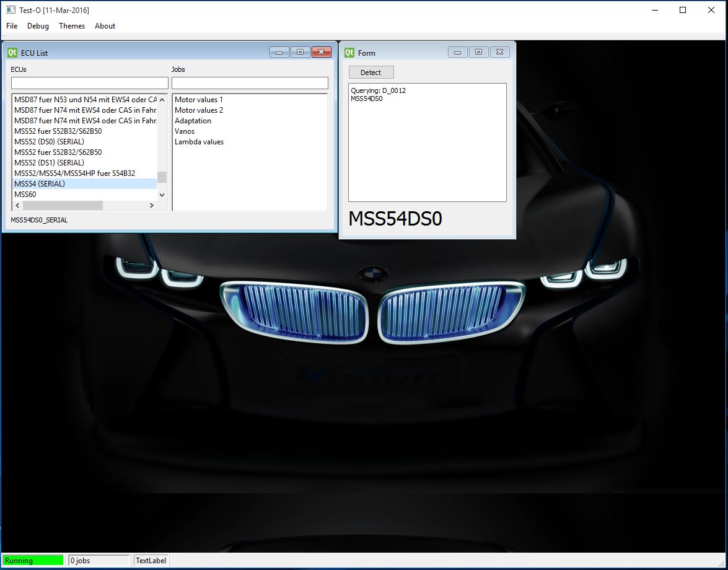728x570 pixels.
Task: Choose the Vanos job
Action: 185,131
